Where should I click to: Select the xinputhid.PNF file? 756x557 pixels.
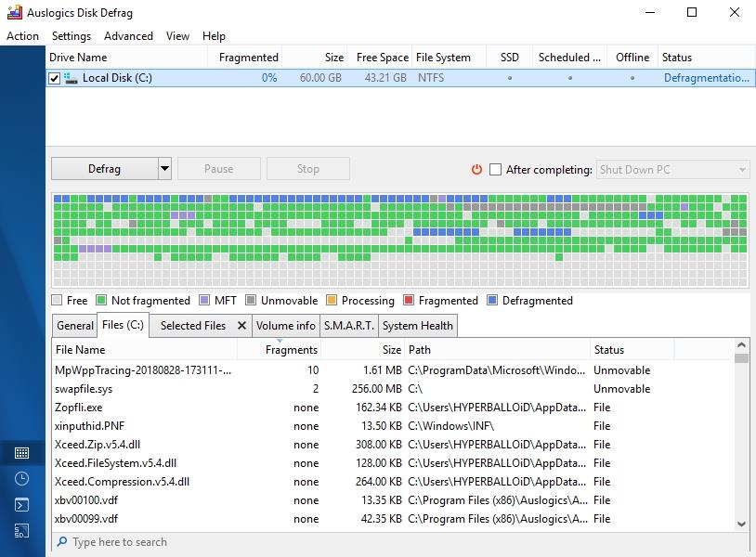393,426
